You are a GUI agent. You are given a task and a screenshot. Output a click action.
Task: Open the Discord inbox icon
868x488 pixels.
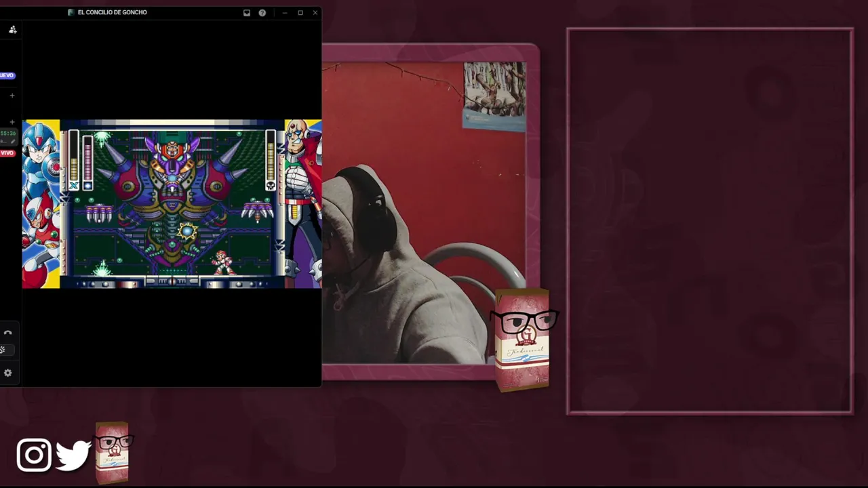[247, 13]
